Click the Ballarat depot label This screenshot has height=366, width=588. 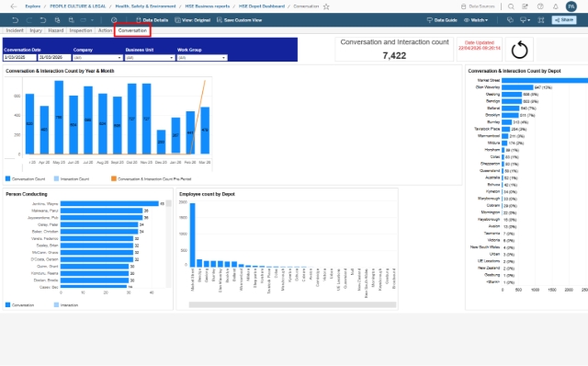(x=493, y=109)
